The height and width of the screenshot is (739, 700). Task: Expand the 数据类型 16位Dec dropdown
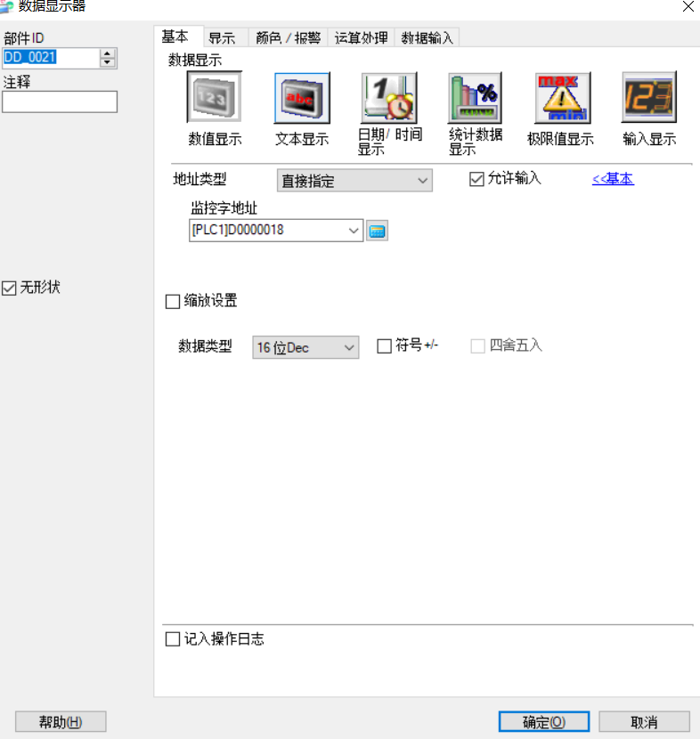(x=349, y=347)
